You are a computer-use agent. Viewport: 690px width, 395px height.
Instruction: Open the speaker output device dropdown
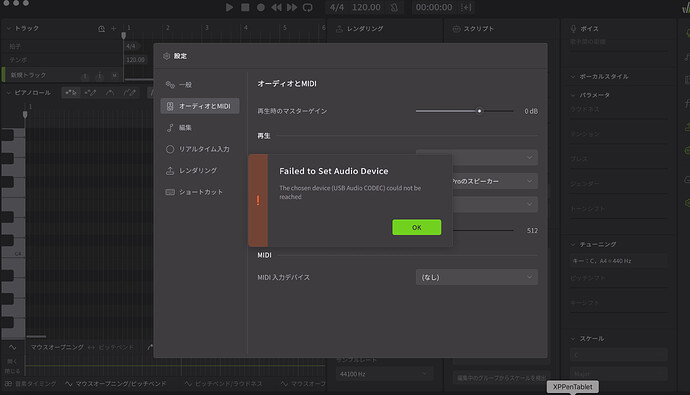[495, 181]
